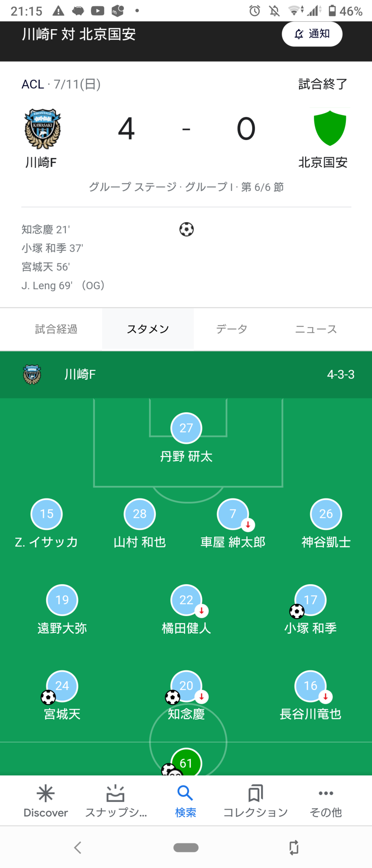The height and width of the screenshot is (868, 372).
Task: Tap the 通知 notification bell button
Action: click(312, 34)
